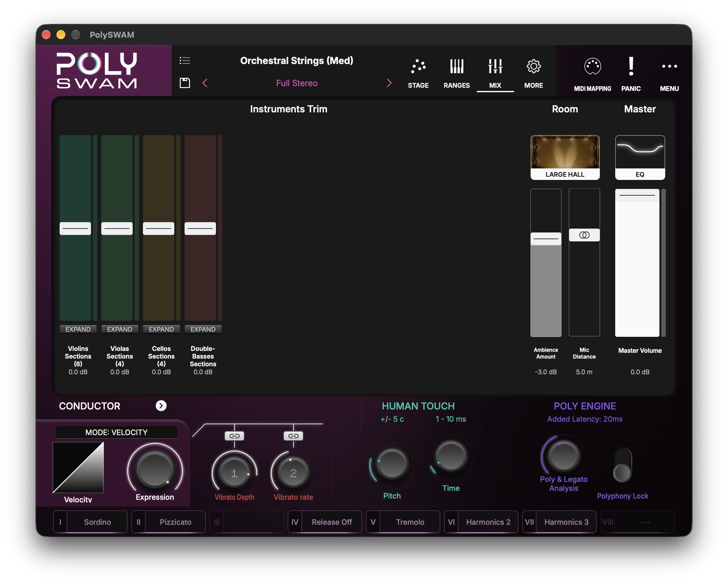Screen dimensions: 728x584
Task: Open the Master EQ curve
Action: (x=640, y=157)
